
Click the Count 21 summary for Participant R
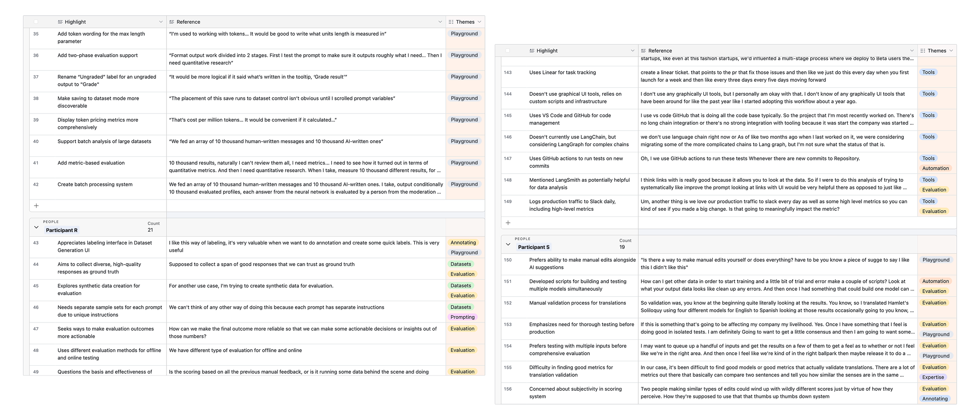coord(153,227)
